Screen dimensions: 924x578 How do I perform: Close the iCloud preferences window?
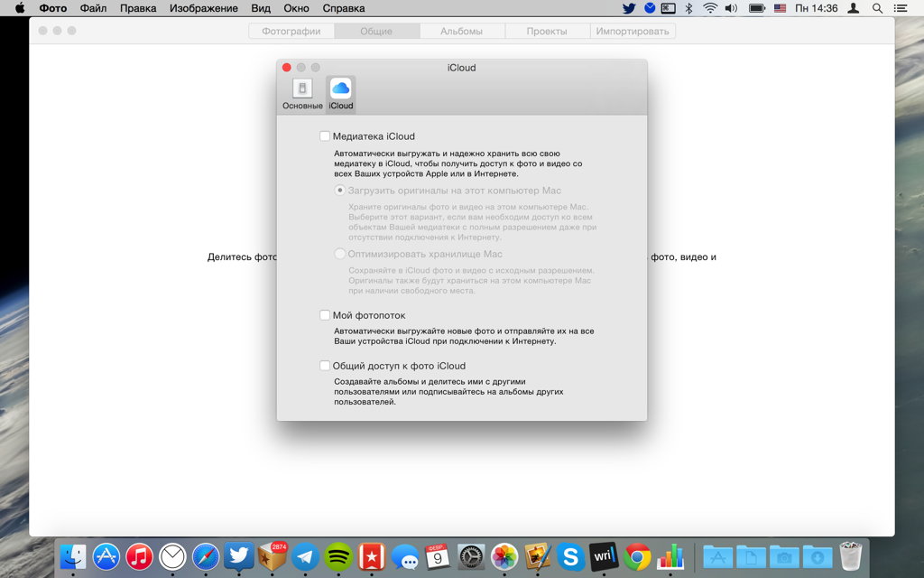pyautogui.click(x=286, y=67)
